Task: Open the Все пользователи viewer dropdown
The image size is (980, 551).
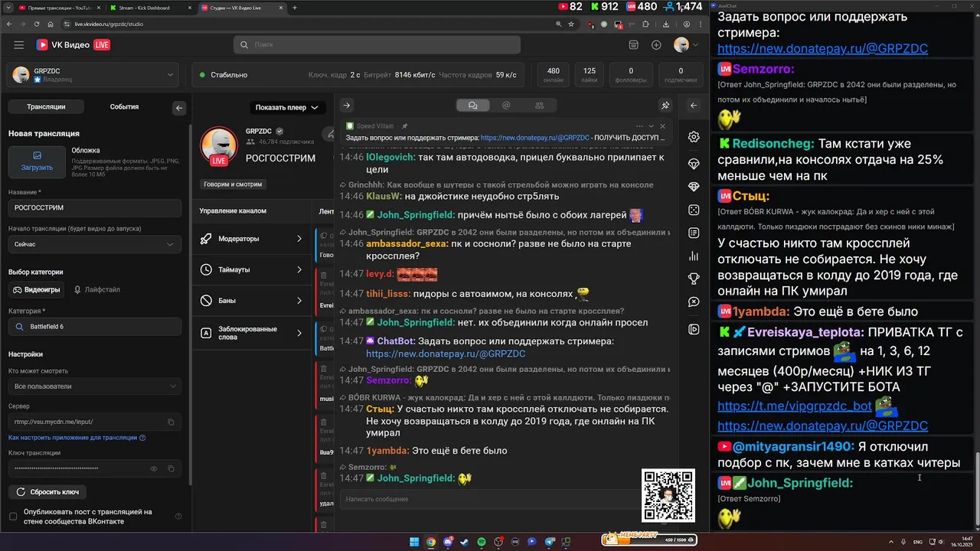Action: click(95, 386)
